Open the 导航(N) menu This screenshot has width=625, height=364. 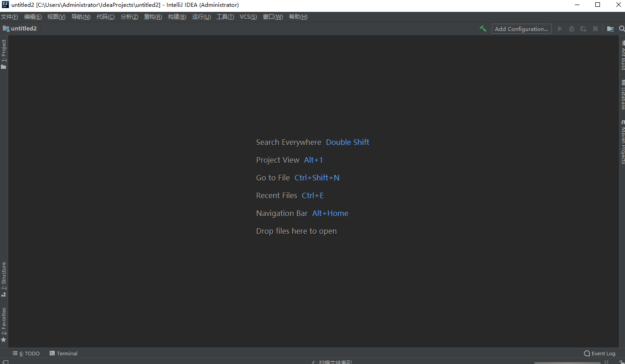coord(81,17)
